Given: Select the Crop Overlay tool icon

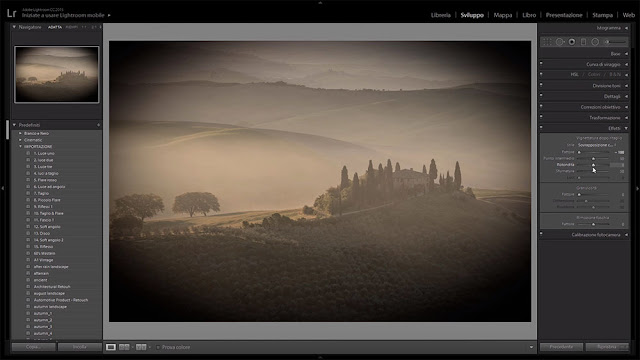Looking at the screenshot, I should [x=547, y=42].
